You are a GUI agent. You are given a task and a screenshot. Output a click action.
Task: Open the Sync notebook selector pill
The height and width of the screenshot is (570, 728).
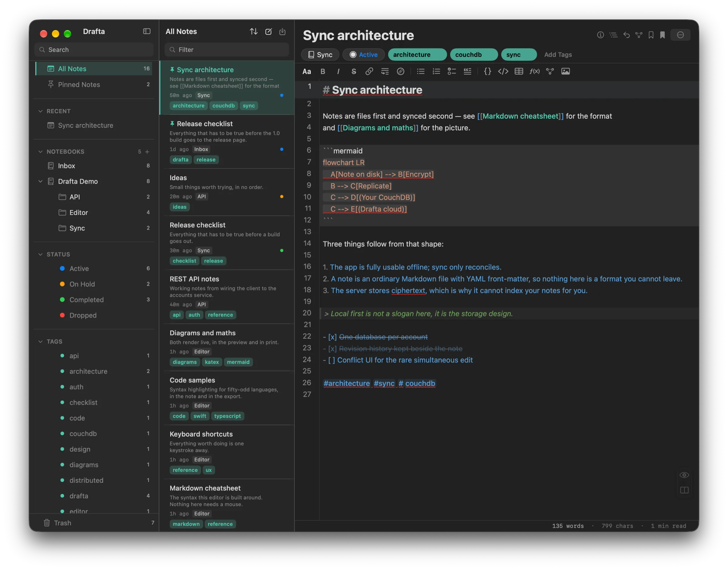click(320, 55)
